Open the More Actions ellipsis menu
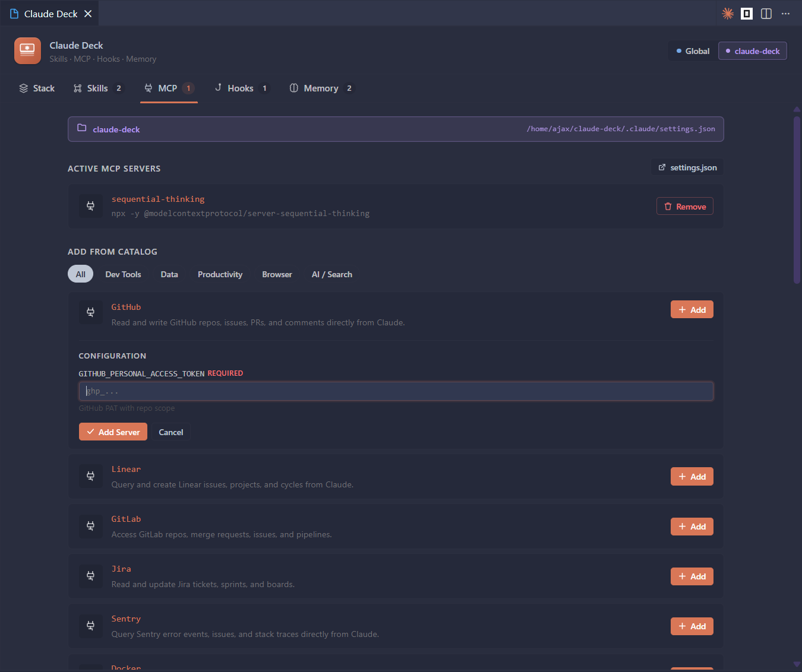The height and width of the screenshot is (672, 802). coord(785,14)
